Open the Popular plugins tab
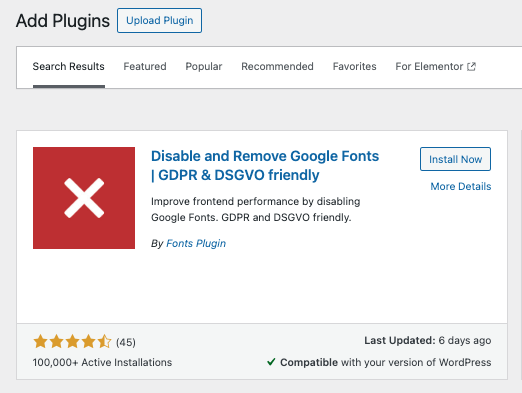Screen dimensions: 522x393 [204, 67]
